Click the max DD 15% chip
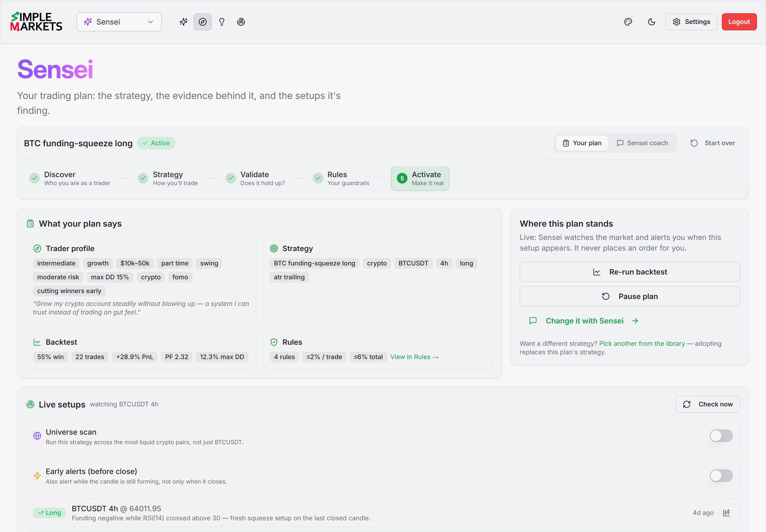Image resolution: width=766 pixels, height=532 pixels. pyautogui.click(x=110, y=277)
